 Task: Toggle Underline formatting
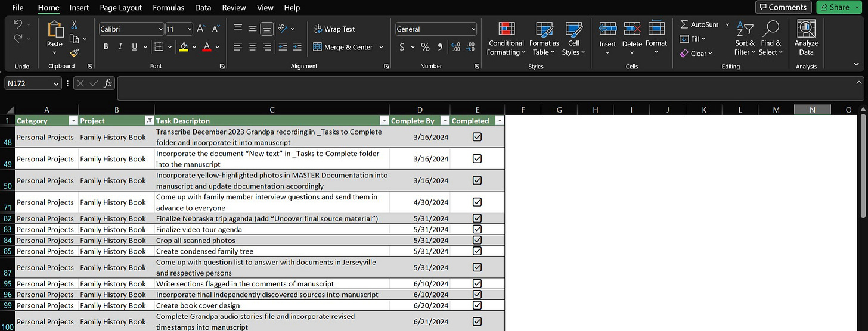click(135, 47)
